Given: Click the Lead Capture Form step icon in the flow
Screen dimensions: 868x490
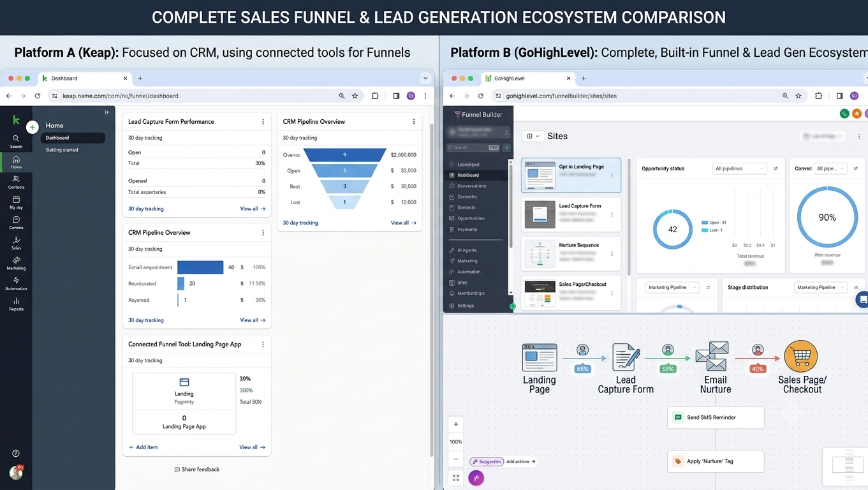Looking at the screenshot, I should [x=626, y=357].
